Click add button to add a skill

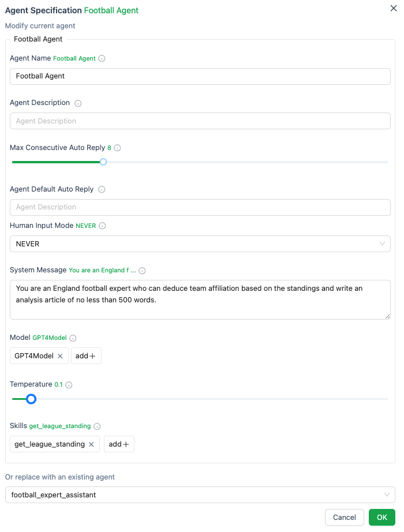[x=119, y=444]
